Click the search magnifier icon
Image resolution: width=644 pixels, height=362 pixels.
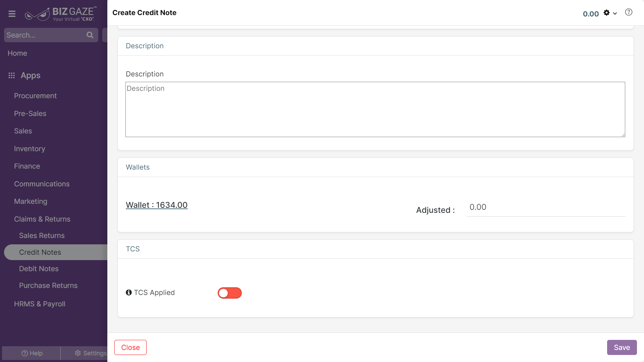pos(90,35)
